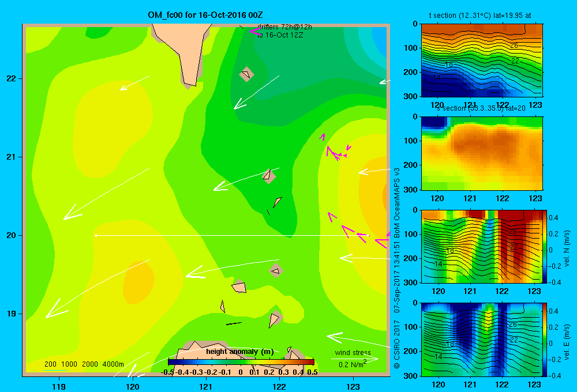Click the main map latitude axis label 22
Image resolution: width=577 pixels, height=392 pixels.
pos(12,78)
